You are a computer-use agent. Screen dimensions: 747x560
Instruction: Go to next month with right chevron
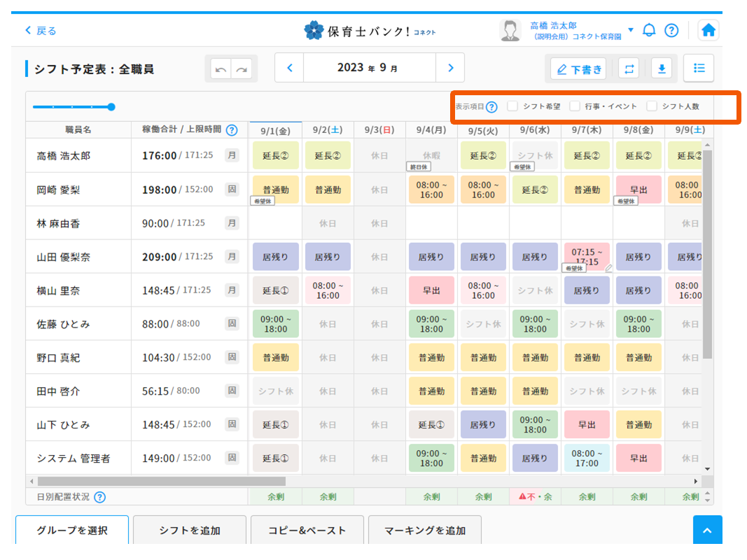tap(450, 68)
